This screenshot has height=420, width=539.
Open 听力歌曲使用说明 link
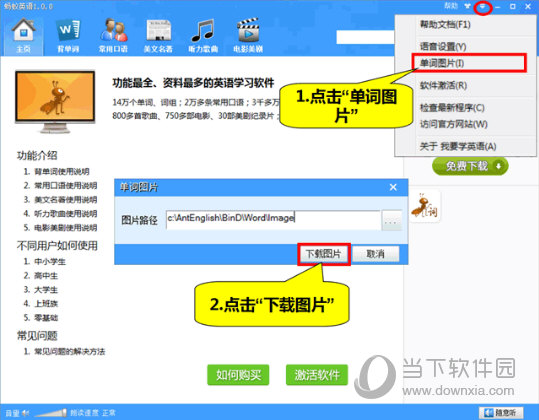(x=66, y=213)
